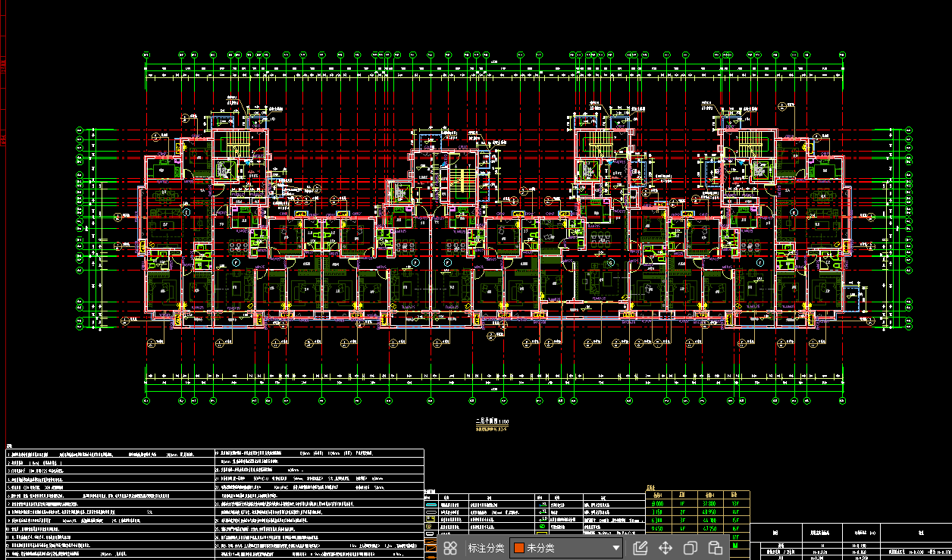Click the orange color swatch beside 未分类
Viewport: 952px width, 560px height.
click(x=519, y=548)
